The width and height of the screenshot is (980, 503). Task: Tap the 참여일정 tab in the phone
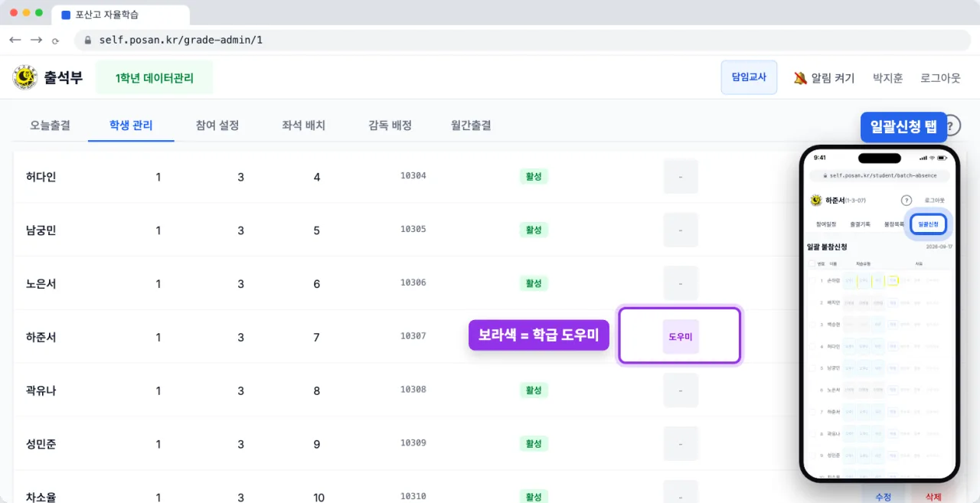pos(825,224)
